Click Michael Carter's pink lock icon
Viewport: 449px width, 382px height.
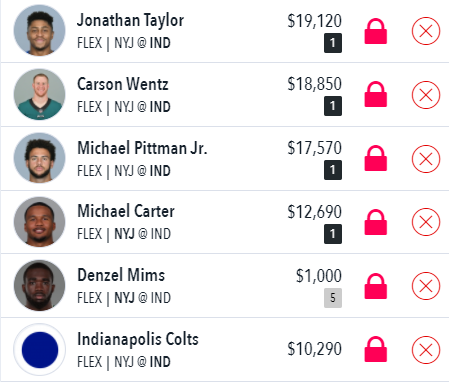[x=376, y=222]
